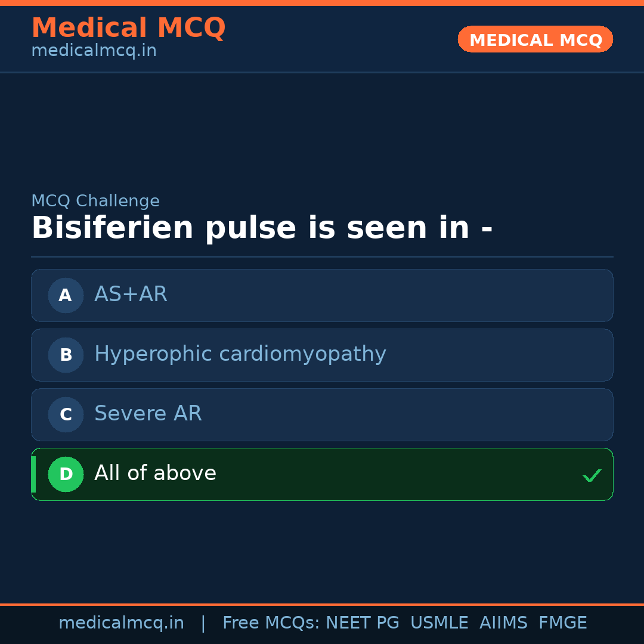This screenshot has width=644, height=644.
Task: Pick the Hyperophic cardiomyopathy answer text
Action: [240, 354]
